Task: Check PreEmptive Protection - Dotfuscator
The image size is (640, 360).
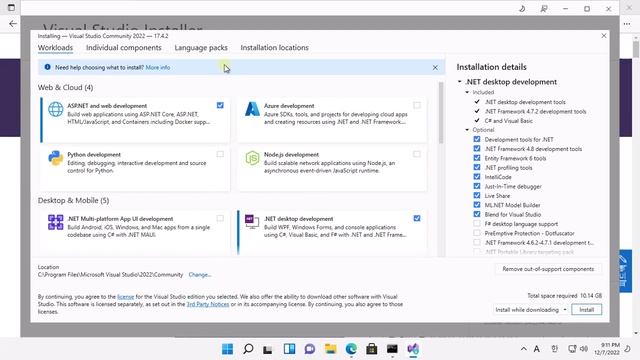Action: point(477,233)
